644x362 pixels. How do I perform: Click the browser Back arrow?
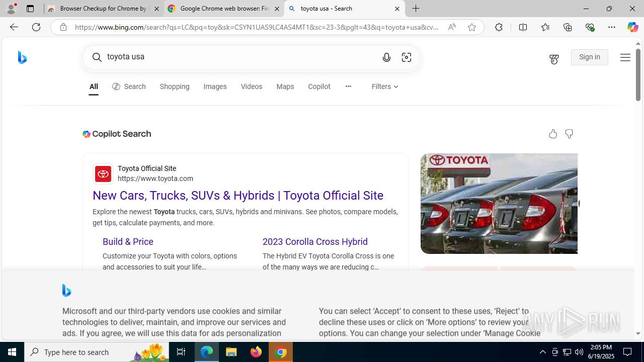(x=14, y=27)
